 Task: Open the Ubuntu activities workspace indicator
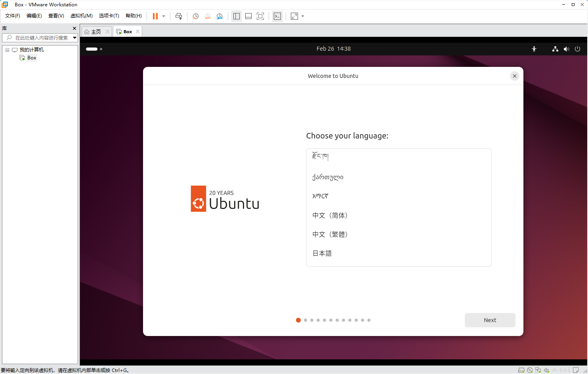[94, 49]
